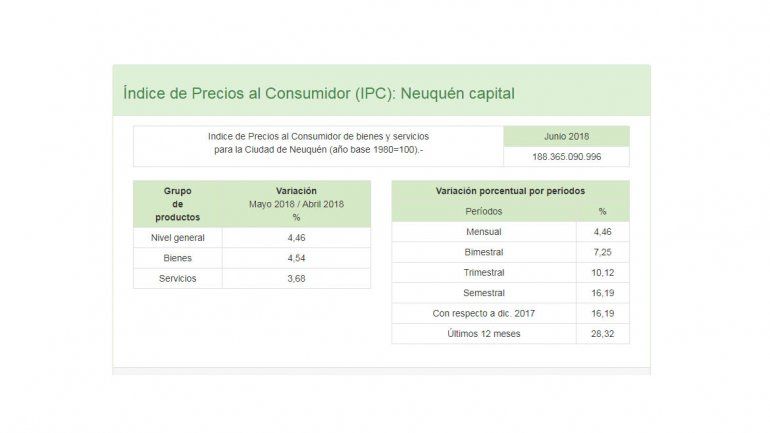The image size is (770, 433).
Task: Click the "Grupo de productos" column header
Action: coord(178,204)
